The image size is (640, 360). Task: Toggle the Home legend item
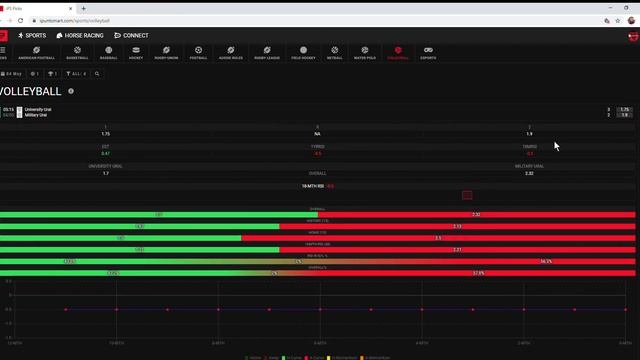(253, 358)
